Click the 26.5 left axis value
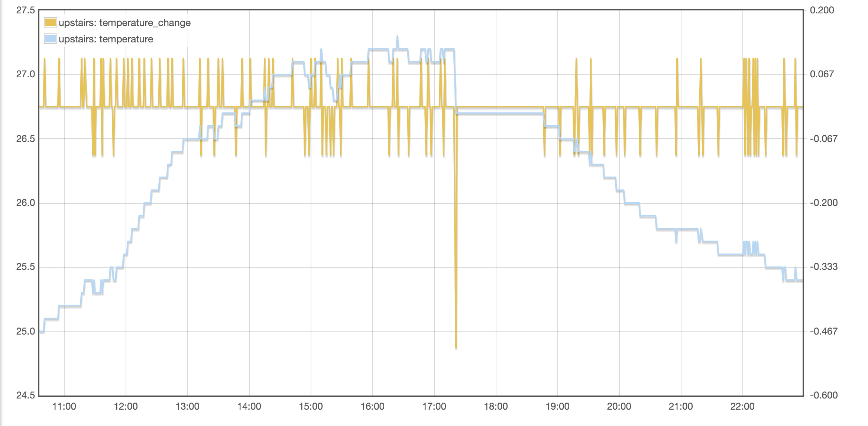The image size is (868, 426). pyautogui.click(x=26, y=139)
